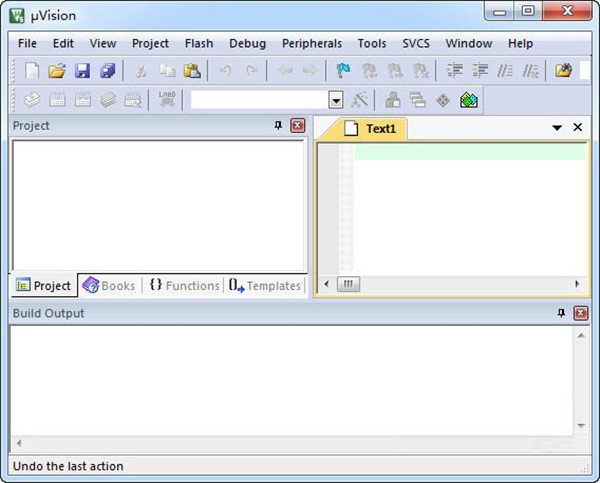Toggle the bookmark flag icon

pos(343,70)
